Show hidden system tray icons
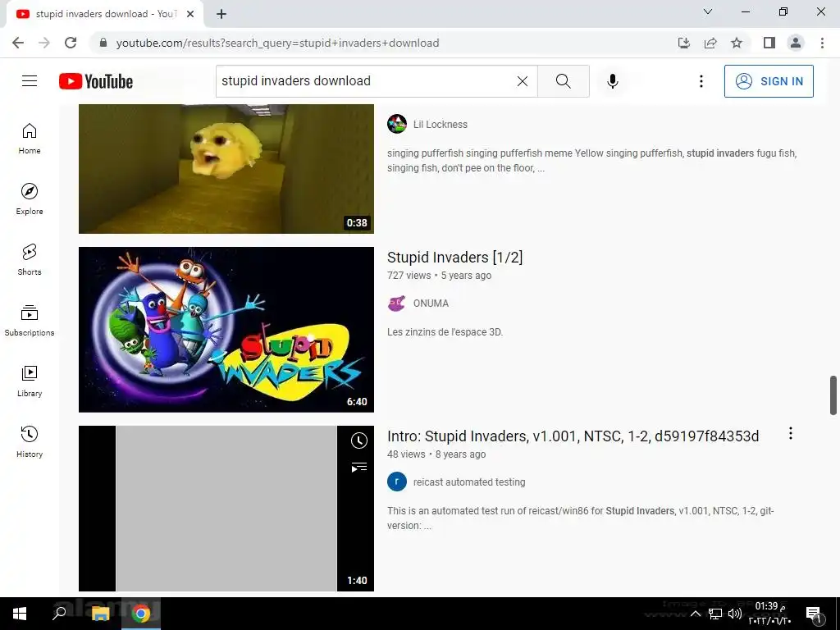 (x=696, y=614)
